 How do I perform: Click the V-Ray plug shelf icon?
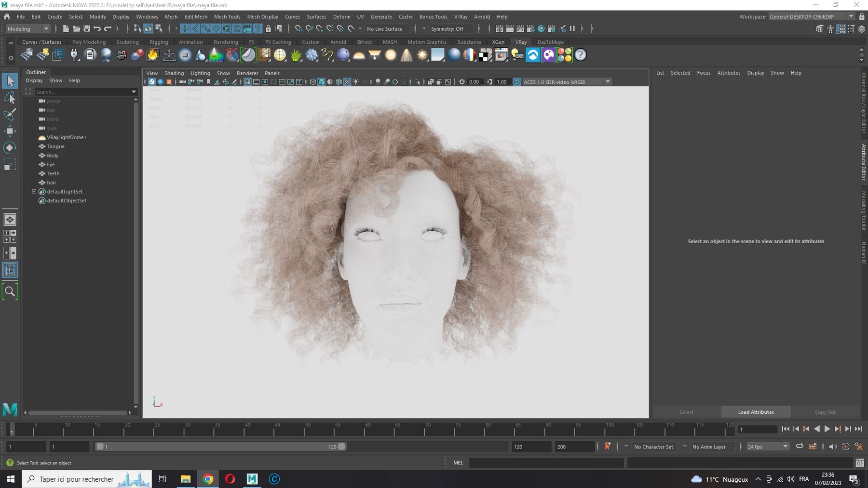coord(74,55)
